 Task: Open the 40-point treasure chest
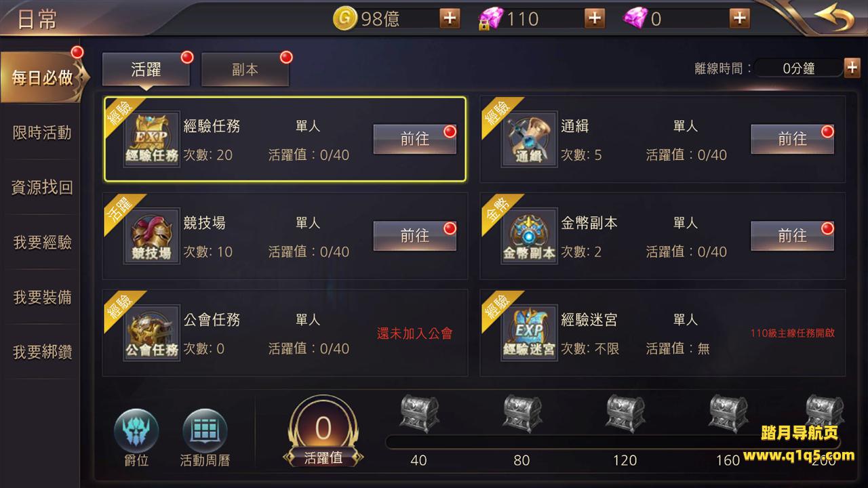[x=419, y=413]
